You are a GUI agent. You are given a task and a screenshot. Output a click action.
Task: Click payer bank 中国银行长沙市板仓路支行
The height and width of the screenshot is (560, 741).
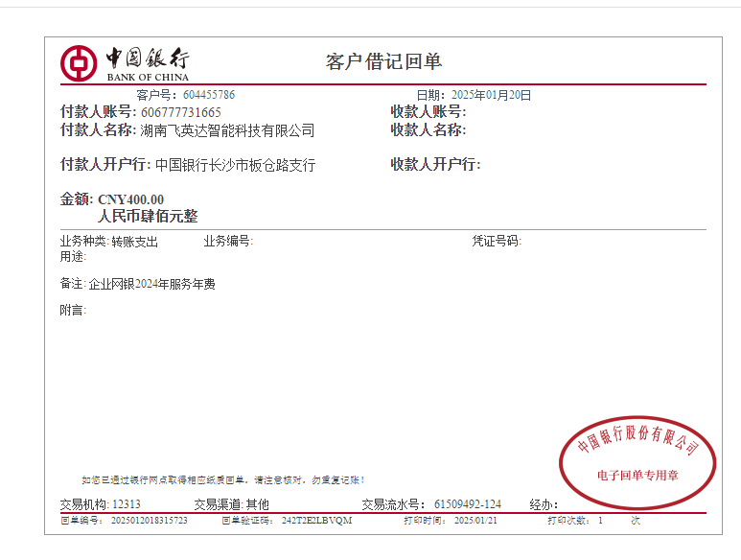[x=236, y=165]
